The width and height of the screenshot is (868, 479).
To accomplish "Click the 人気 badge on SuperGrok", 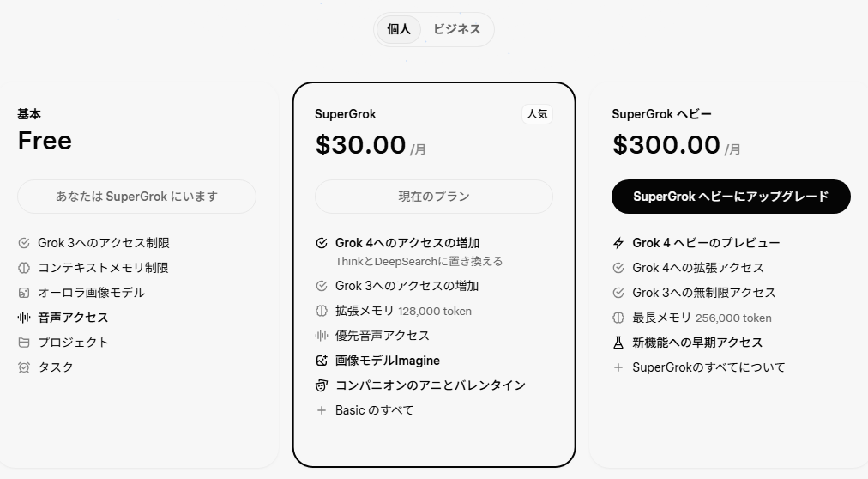I will coord(538,113).
